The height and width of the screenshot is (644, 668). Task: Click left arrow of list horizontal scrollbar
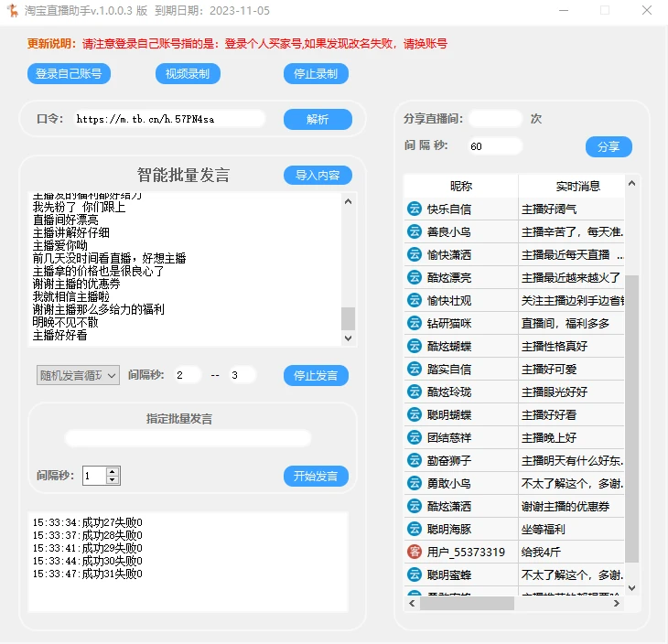(412, 603)
